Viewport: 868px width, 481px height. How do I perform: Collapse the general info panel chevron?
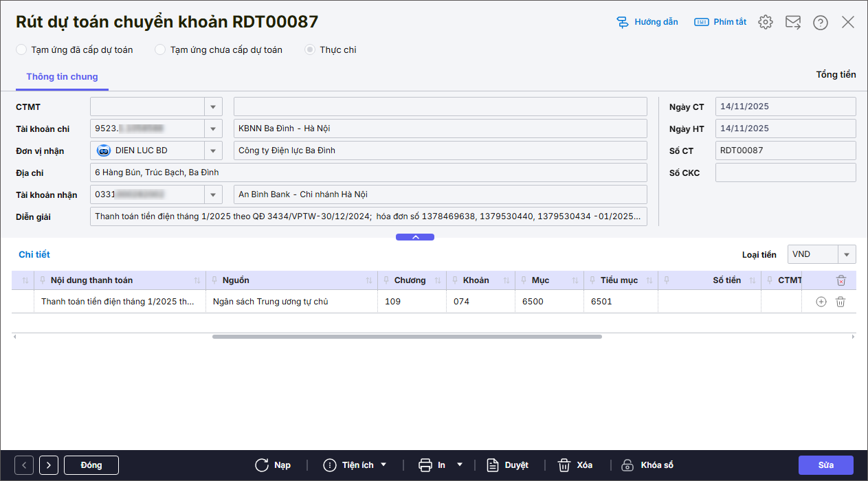[414, 237]
